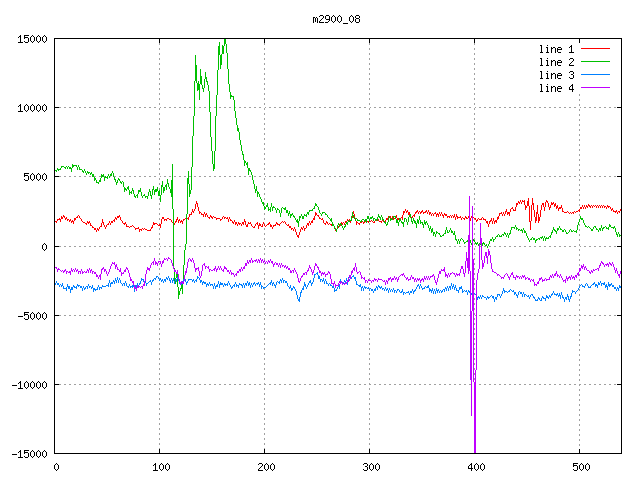Viewport: 640px width, 480px height.
Task: Select the 'line 4' legend label
Action: pos(556,88)
